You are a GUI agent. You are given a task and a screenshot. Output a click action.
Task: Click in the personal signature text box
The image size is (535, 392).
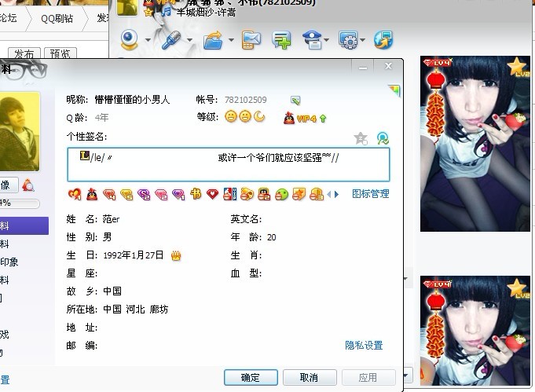tap(229, 164)
